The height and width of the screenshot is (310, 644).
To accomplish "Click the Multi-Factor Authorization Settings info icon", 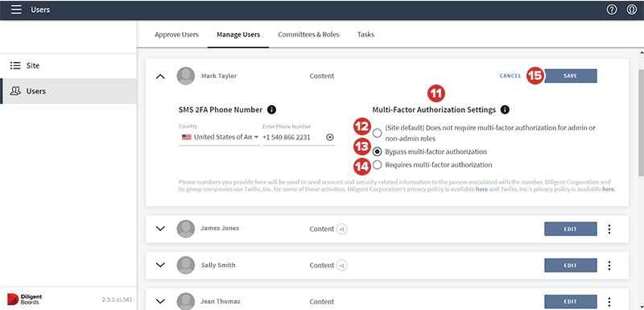I will (506, 110).
